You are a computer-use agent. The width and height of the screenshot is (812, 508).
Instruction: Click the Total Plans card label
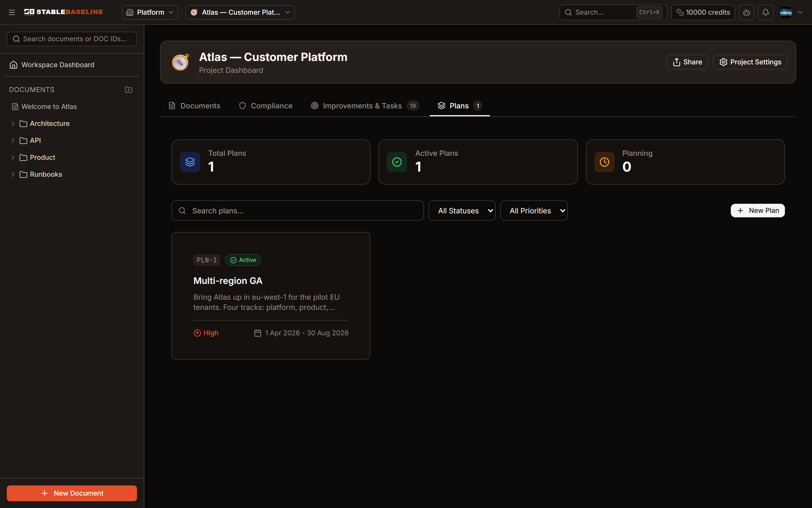pyautogui.click(x=227, y=153)
